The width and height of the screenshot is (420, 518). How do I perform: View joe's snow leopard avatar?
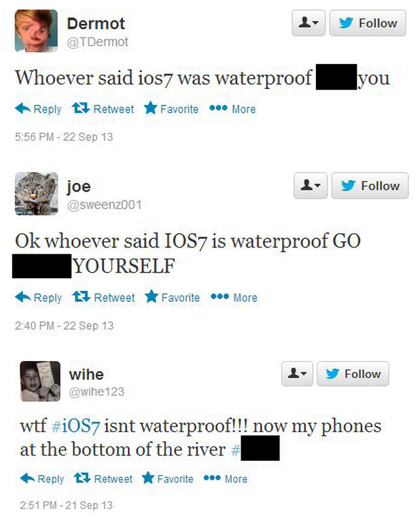coord(36,194)
